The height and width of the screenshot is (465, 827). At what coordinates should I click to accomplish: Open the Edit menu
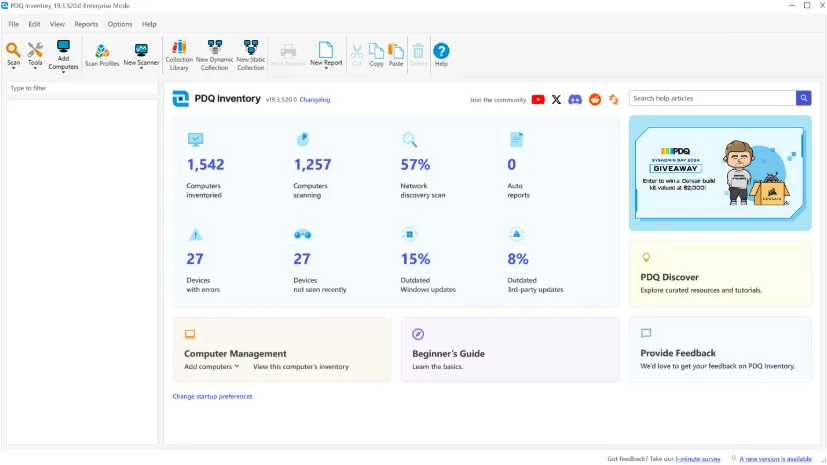click(x=34, y=24)
